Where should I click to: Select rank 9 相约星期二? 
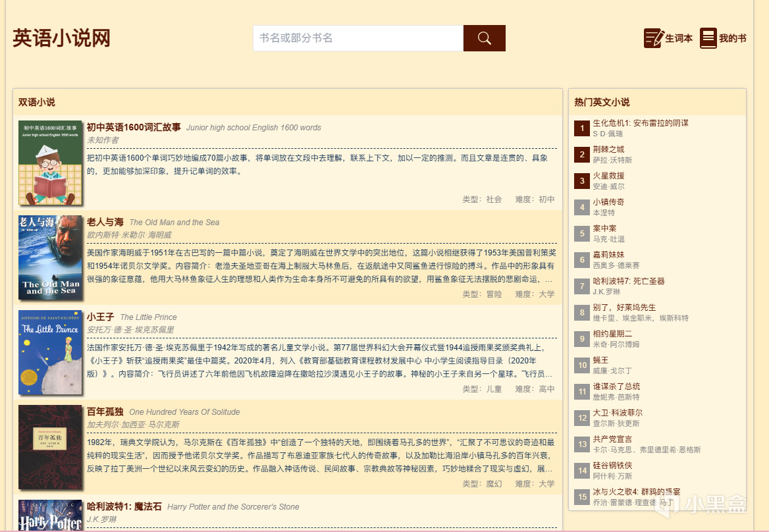(x=612, y=334)
